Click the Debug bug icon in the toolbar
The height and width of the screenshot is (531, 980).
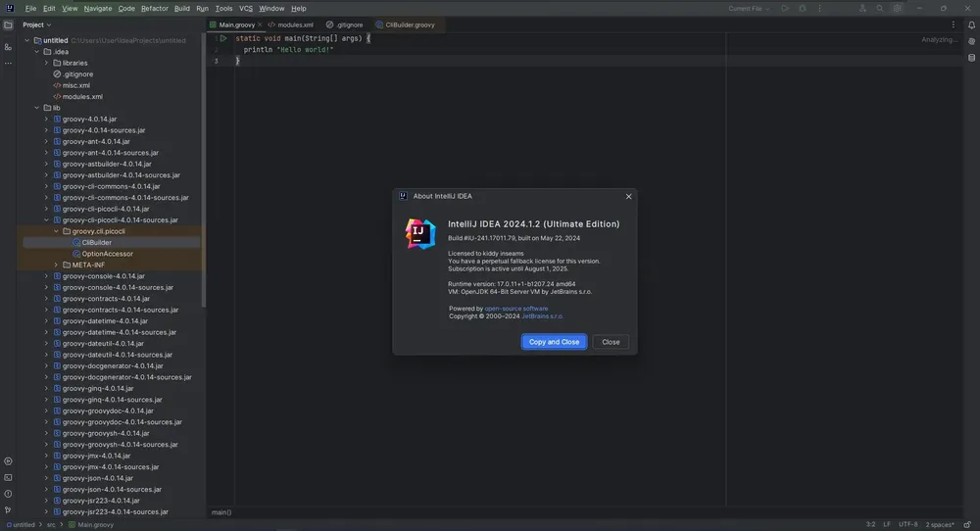point(803,8)
